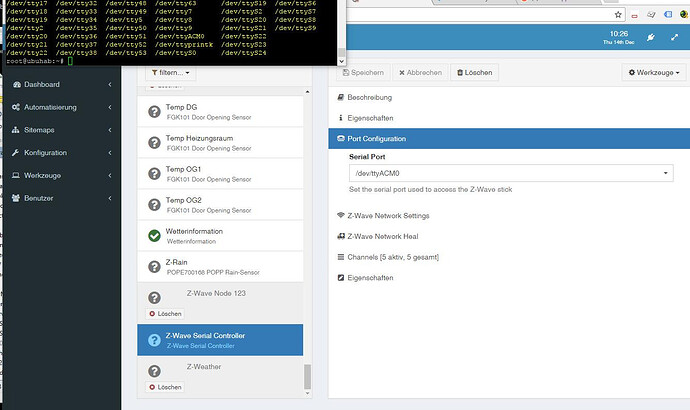Click the terminal window scroll-down arrow
The height and width of the screenshot is (410, 690).
tap(341, 62)
